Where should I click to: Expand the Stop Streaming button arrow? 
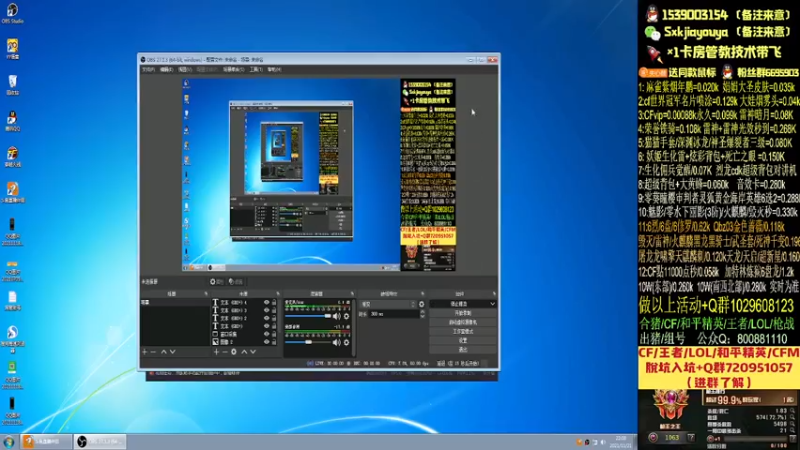(x=492, y=304)
